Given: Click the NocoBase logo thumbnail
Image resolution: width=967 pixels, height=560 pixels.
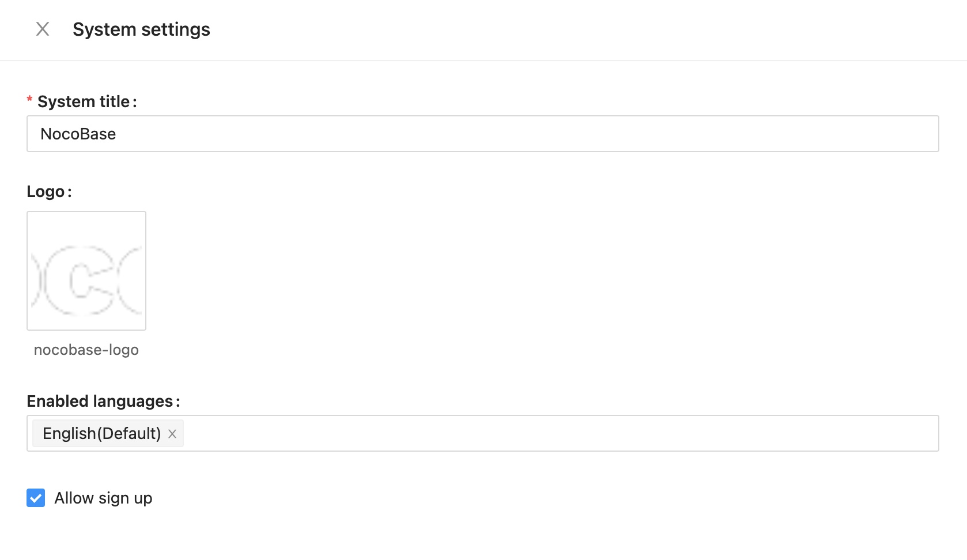Looking at the screenshot, I should (x=86, y=271).
